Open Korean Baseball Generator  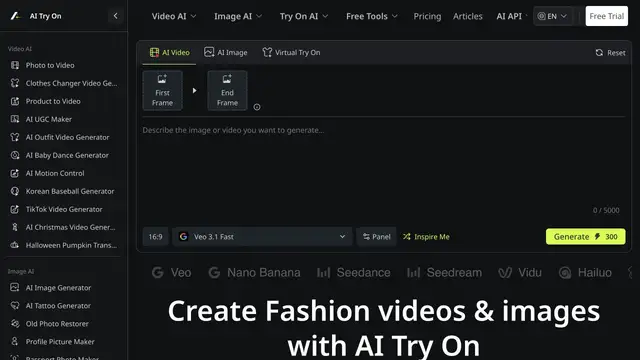pos(63,191)
